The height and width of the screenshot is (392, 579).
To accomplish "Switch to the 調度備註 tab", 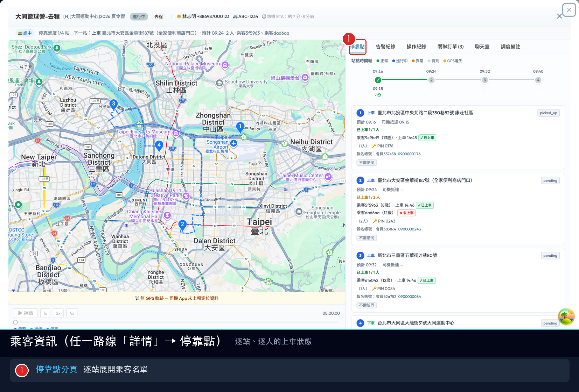I will click(x=510, y=47).
